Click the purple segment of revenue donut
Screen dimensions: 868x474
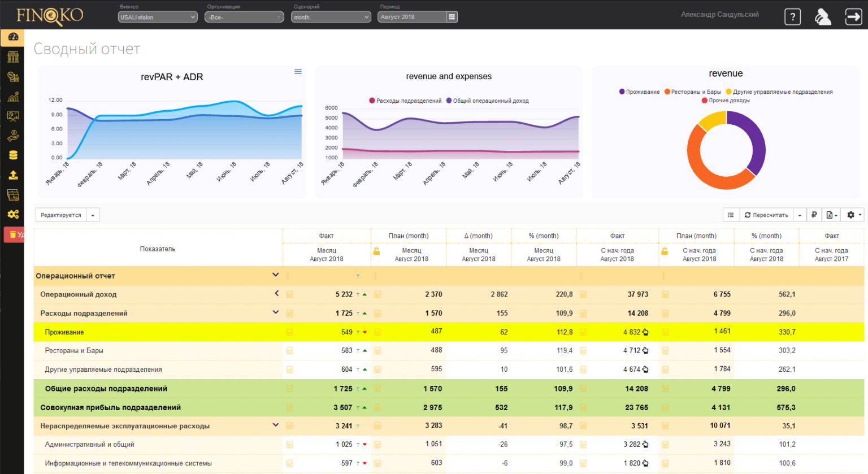coord(757,141)
